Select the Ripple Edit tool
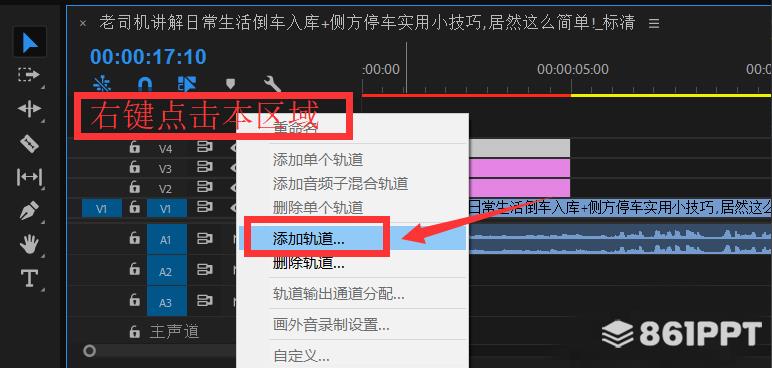 pos(30,108)
